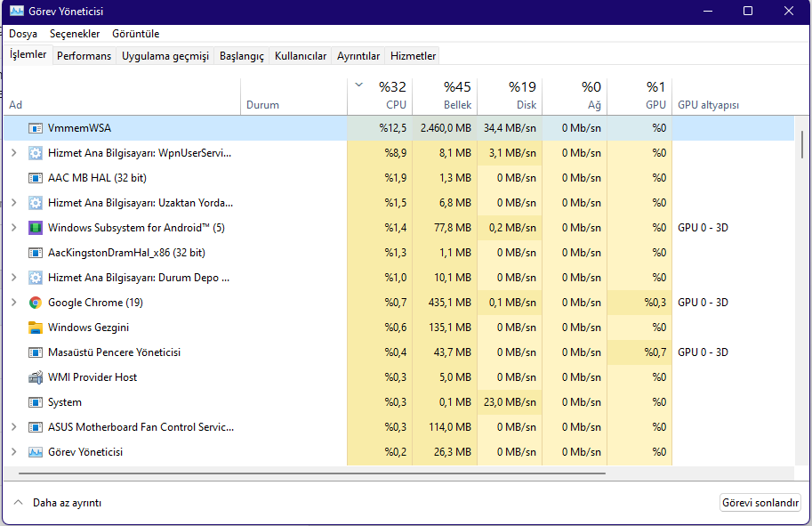812x526 pixels.
Task: Expand the Google Chrome (19) group
Action: point(14,302)
